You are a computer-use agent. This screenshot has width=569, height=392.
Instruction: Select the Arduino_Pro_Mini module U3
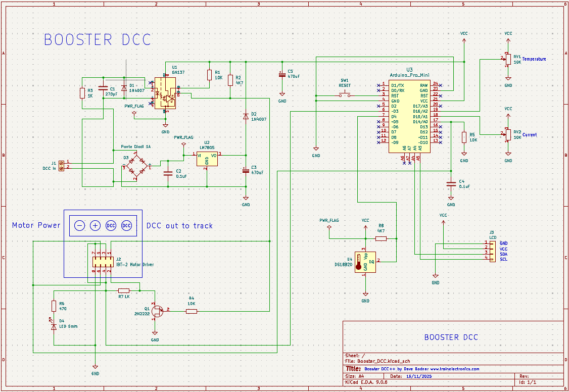click(x=409, y=114)
